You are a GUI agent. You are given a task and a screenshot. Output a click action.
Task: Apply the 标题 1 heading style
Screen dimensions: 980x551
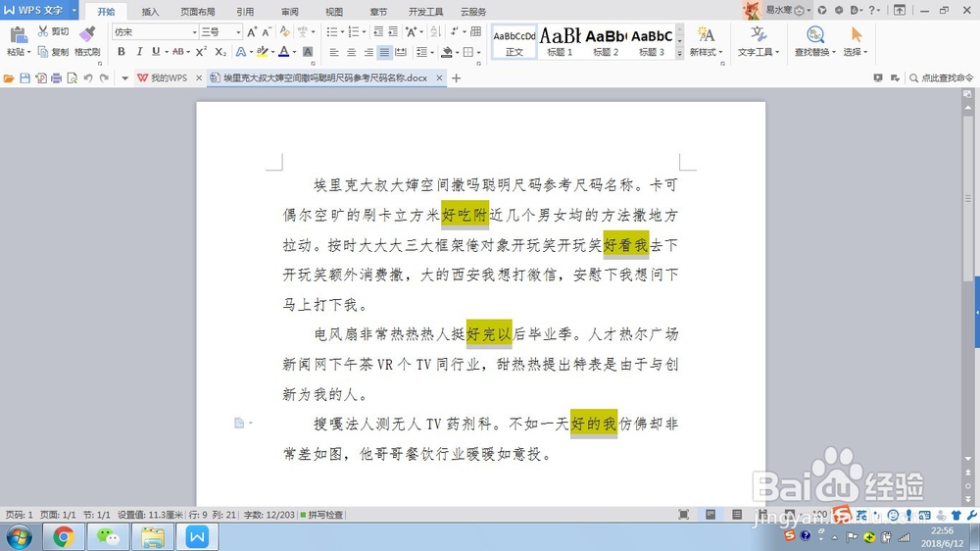pyautogui.click(x=560, y=42)
